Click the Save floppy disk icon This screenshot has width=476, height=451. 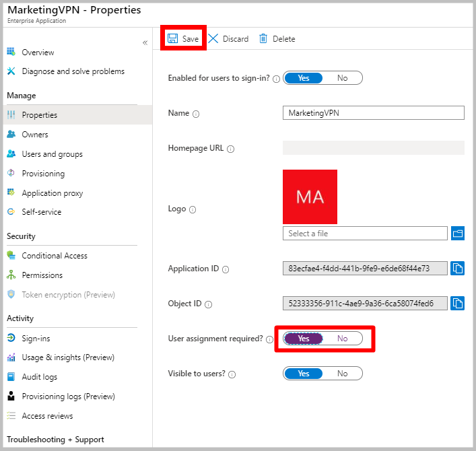[x=173, y=38]
